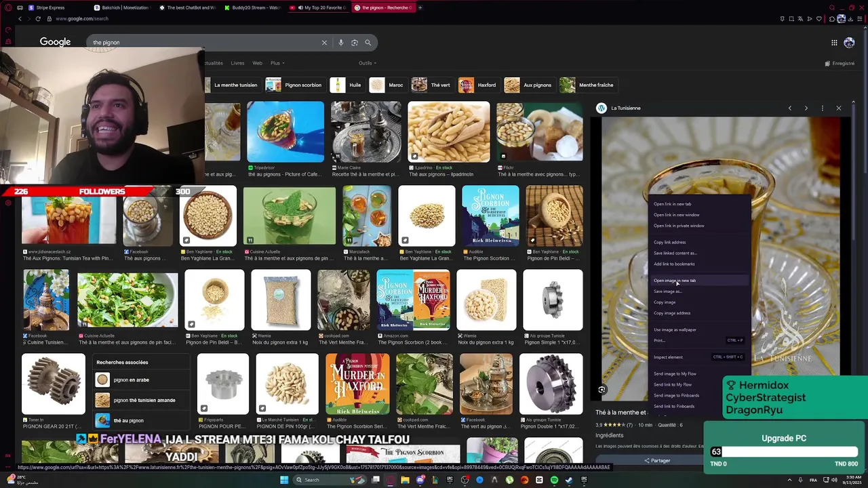868x488 pixels.
Task: Open the Outils dropdown
Action: point(368,63)
